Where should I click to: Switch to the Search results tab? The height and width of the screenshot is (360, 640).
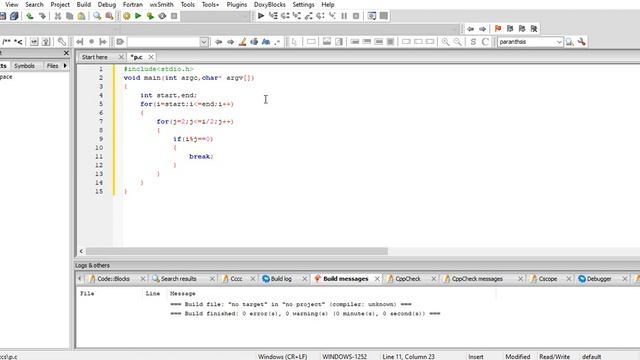pos(178,279)
